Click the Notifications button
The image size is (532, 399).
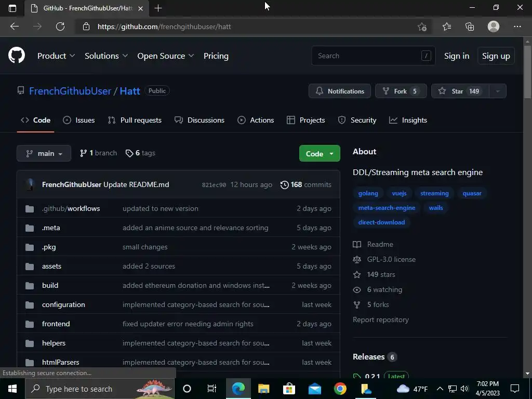[340, 91]
